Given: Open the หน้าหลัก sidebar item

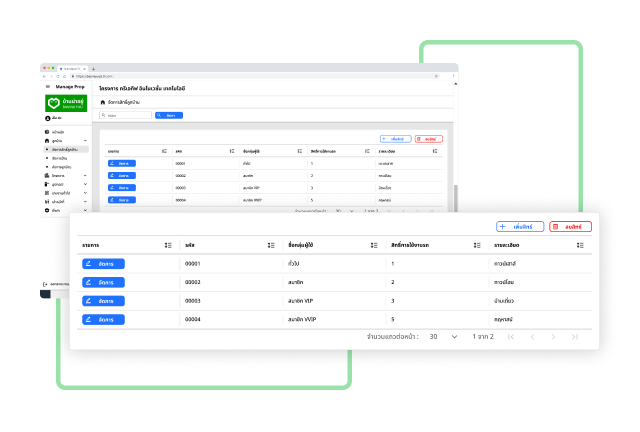Looking at the screenshot, I should [58, 132].
